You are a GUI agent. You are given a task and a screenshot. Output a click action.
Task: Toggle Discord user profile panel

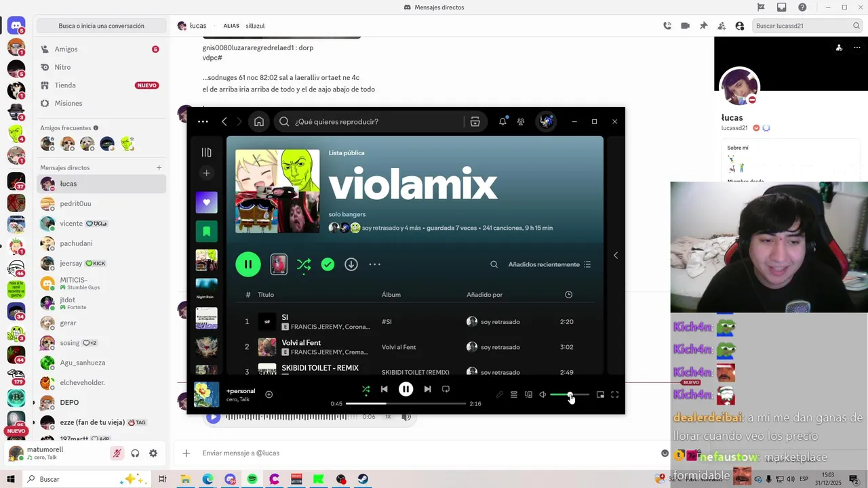point(740,26)
